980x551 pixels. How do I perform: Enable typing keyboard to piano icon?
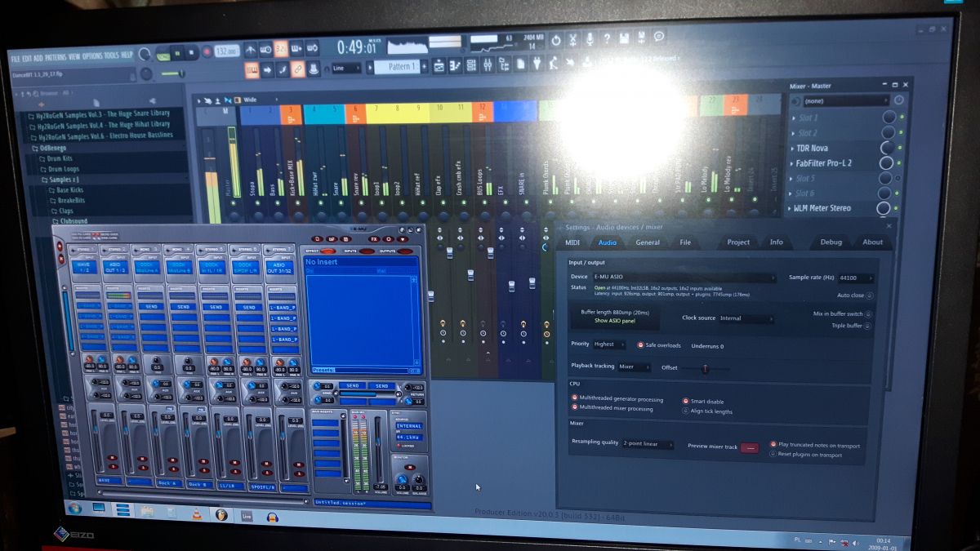click(x=251, y=70)
